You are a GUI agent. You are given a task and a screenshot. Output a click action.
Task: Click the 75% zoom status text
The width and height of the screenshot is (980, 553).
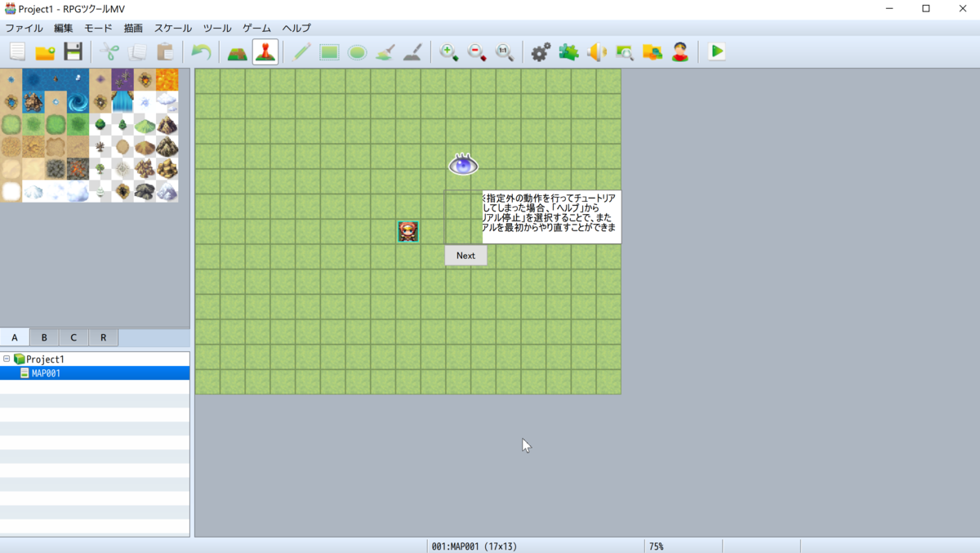(x=657, y=546)
